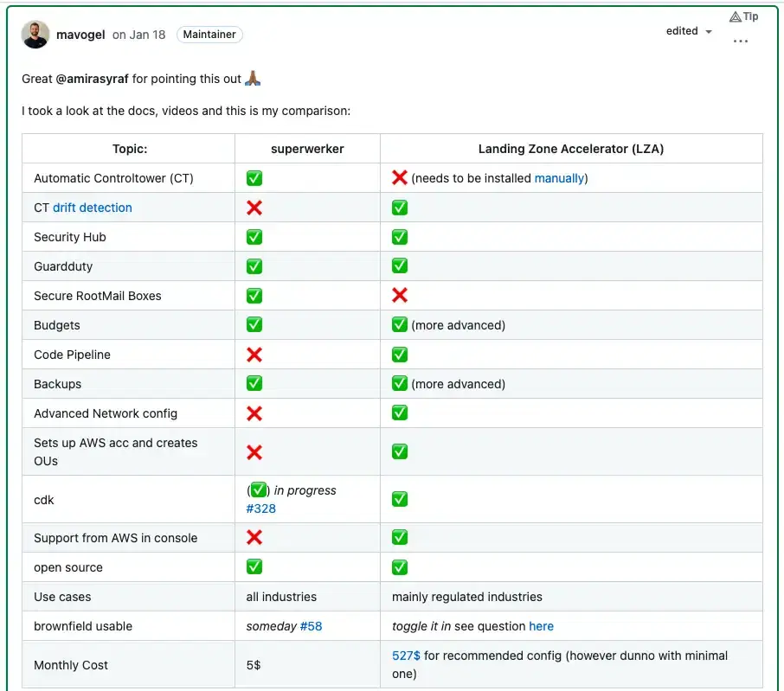Select the 'Topic:' column header
Viewport: 784px width, 691px height.
tap(130, 149)
